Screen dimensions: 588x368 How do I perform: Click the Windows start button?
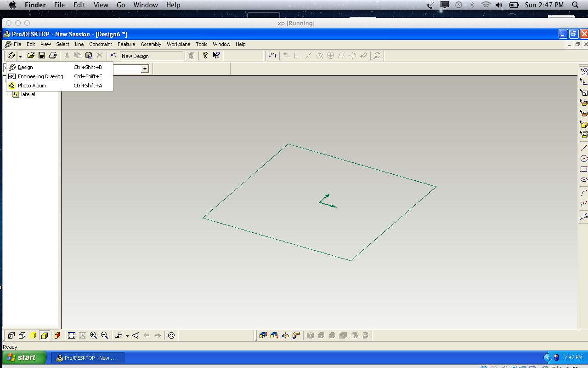(x=24, y=357)
